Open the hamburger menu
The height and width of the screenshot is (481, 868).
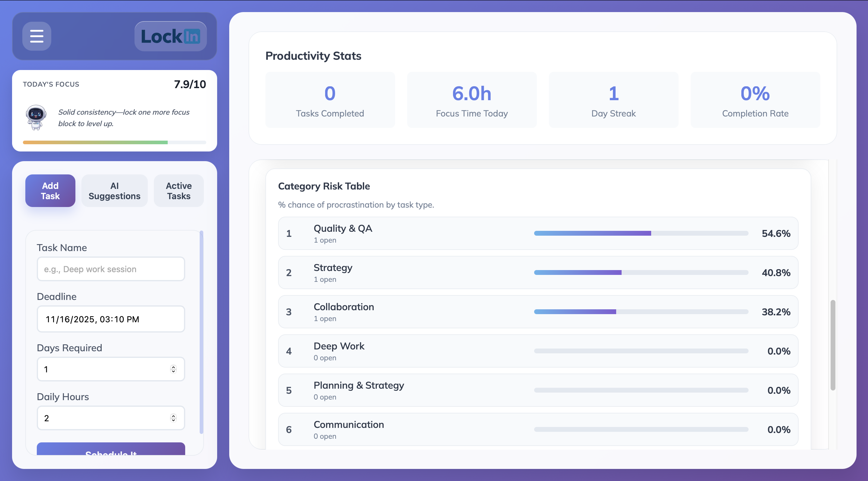click(37, 36)
